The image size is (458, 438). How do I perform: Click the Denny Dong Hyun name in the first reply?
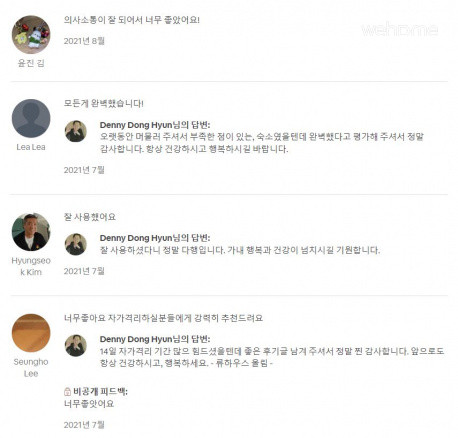(136, 125)
